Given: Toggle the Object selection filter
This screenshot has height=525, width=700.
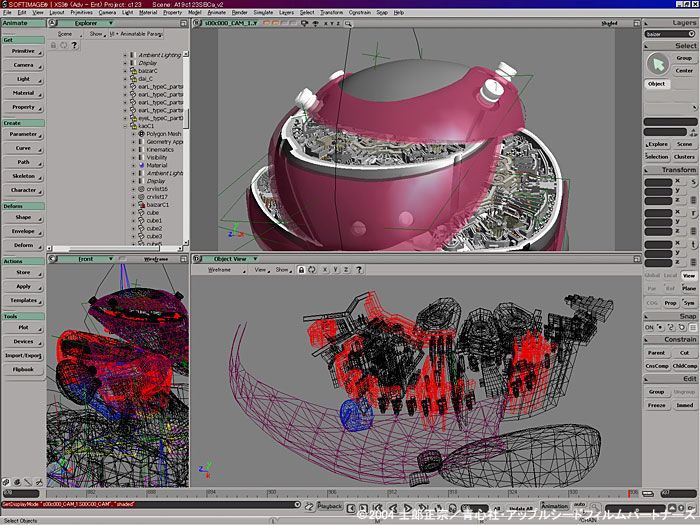Looking at the screenshot, I should [x=657, y=84].
